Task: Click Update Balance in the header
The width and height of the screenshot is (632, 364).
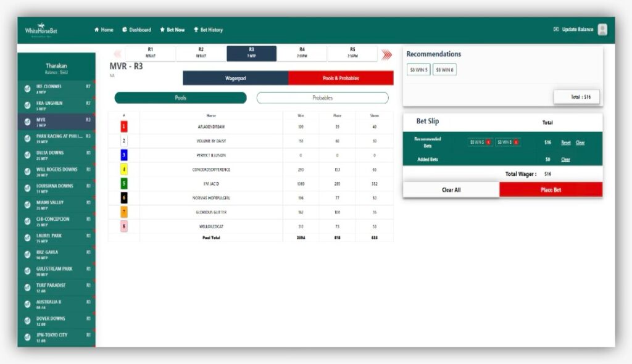Action: [x=573, y=30]
